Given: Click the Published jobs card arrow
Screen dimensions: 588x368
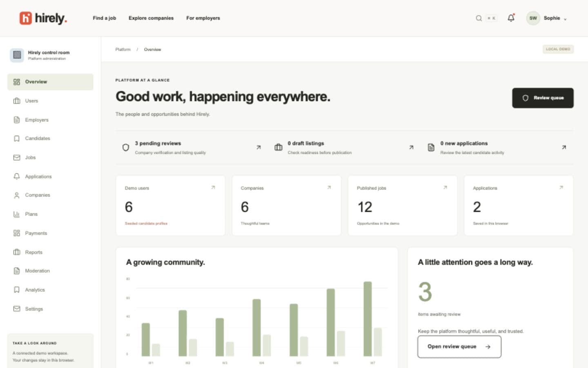Looking at the screenshot, I should tap(445, 188).
